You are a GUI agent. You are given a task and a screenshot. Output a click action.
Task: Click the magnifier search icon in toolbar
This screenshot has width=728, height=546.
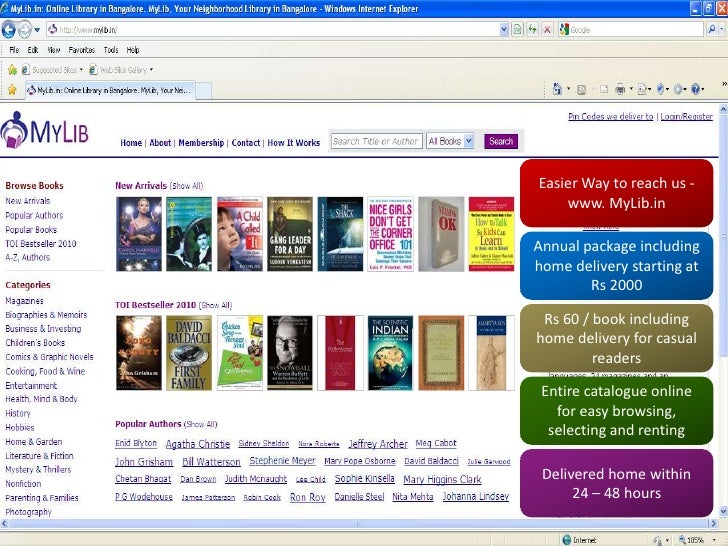pos(711,30)
